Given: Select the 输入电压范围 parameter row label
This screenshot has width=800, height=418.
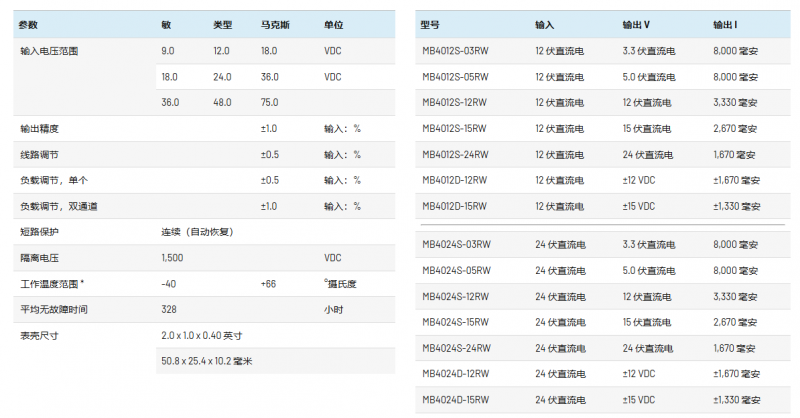Looking at the screenshot, I should tap(49, 50).
